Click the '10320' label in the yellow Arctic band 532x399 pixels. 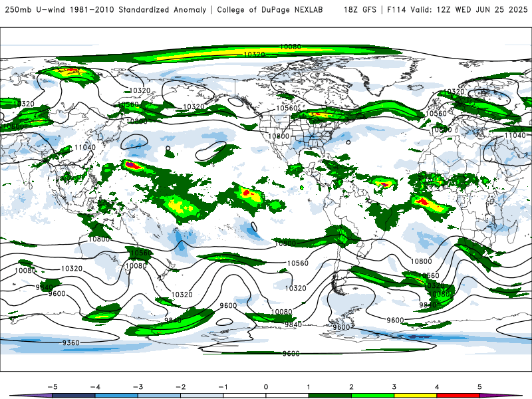click(254, 55)
